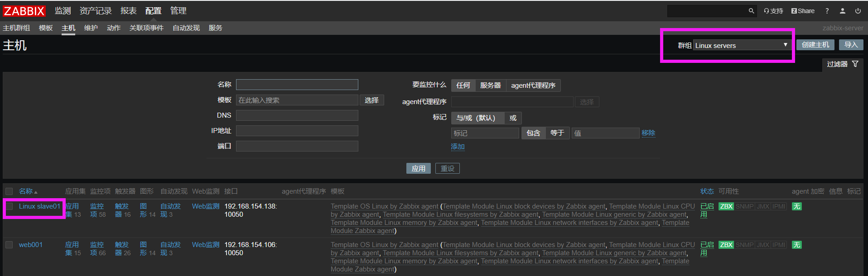Open the 管理 top menu
Viewport: 868px width, 276px height.
[178, 11]
